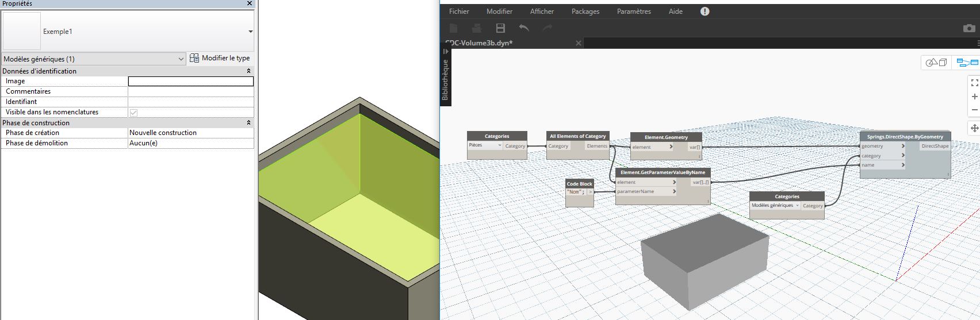The width and height of the screenshot is (980, 320).
Task: Switch to 3D geometry background view
Action: click(936, 63)
